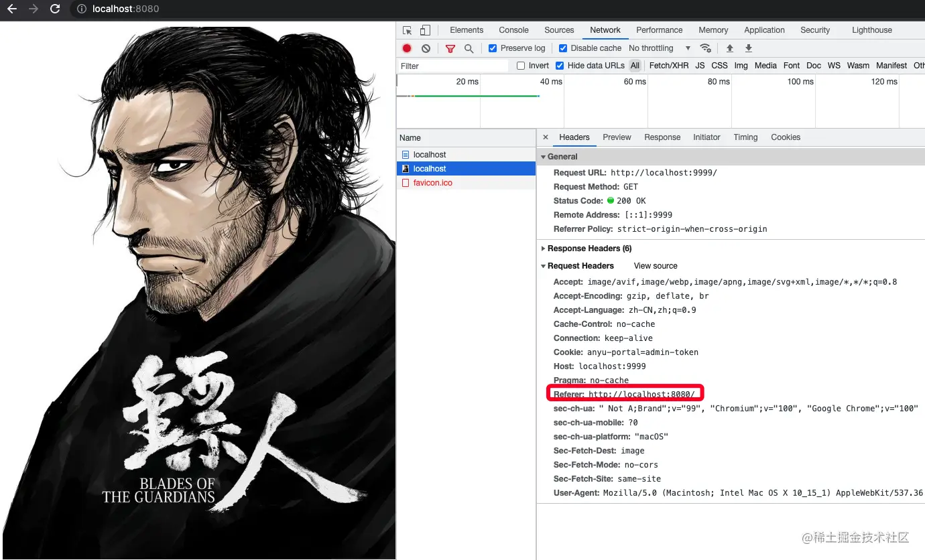Click the site info icon in address bar

pyautogui.click(x=81, y=9)
